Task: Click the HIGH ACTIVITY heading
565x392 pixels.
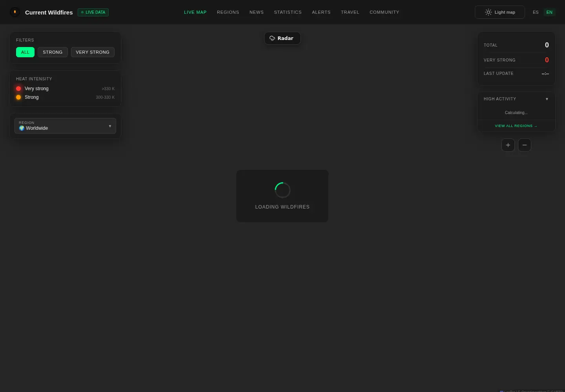Action: click(500, 99)
